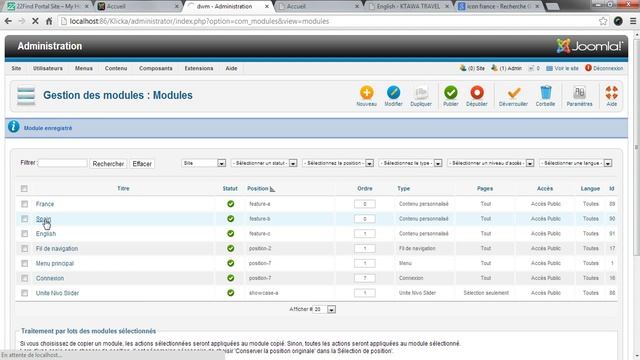
Task: Open the Paramètres toolbar icon
Action: click(579, 93)
